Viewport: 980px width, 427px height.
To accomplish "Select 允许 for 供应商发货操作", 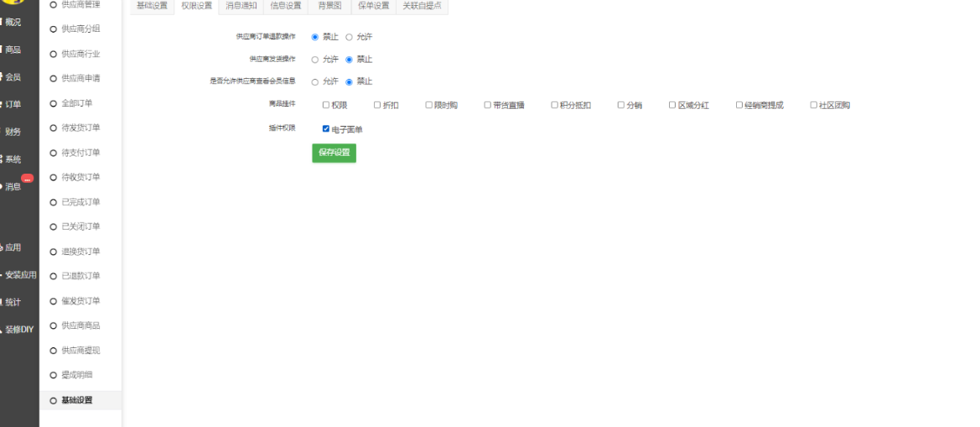I will point(315,60).
